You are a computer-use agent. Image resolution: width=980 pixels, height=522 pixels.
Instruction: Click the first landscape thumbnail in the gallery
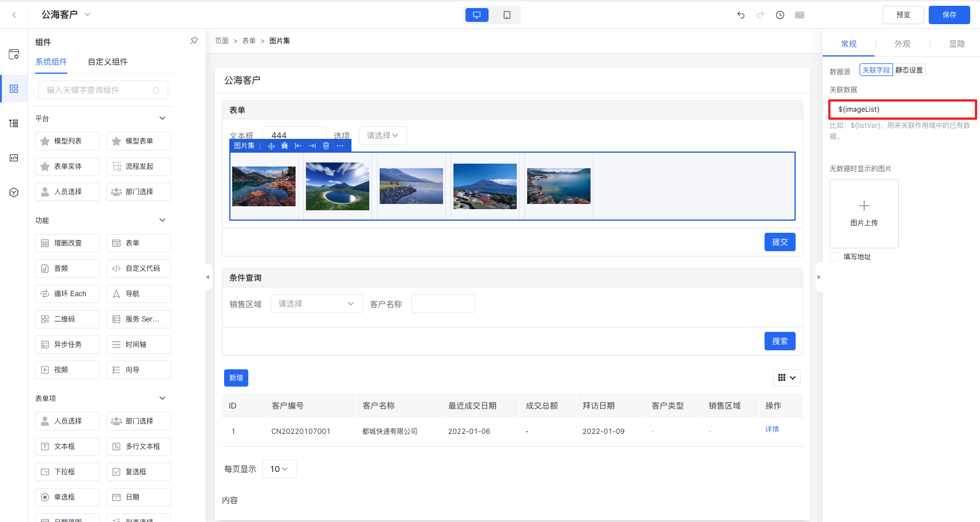tap(264, 186)
